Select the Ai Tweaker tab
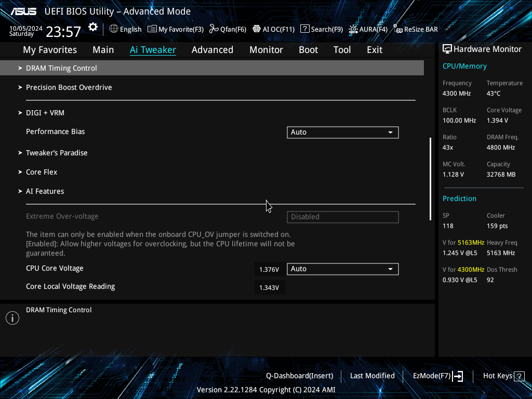The width and height of the screenshot is (532, 399). pos(153,49)
